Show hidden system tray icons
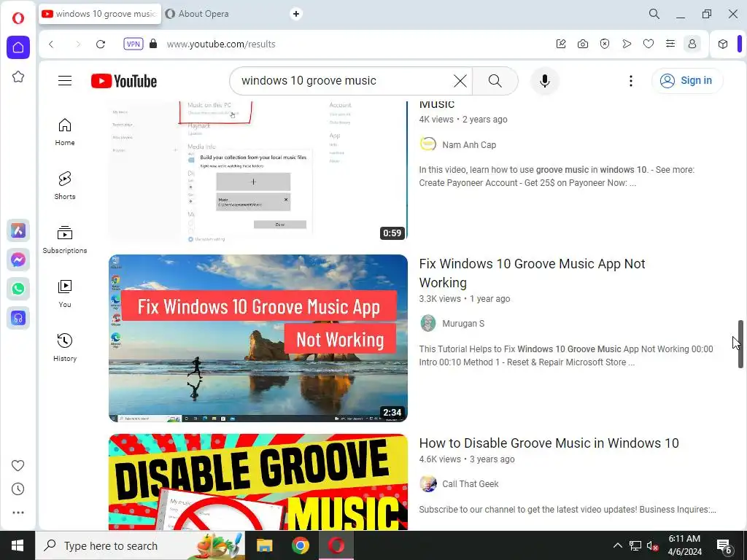The height and width of the screenshot is (560, 747). pos(617,545)
